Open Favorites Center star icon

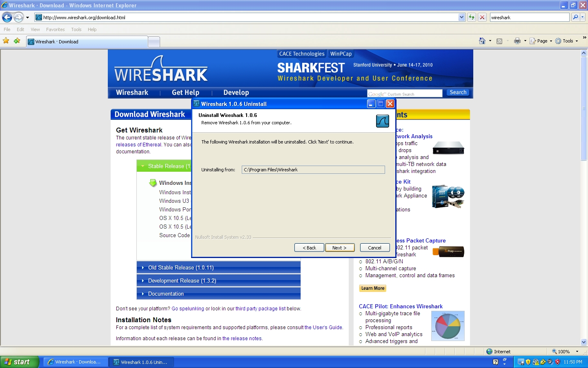click(6, 41)
